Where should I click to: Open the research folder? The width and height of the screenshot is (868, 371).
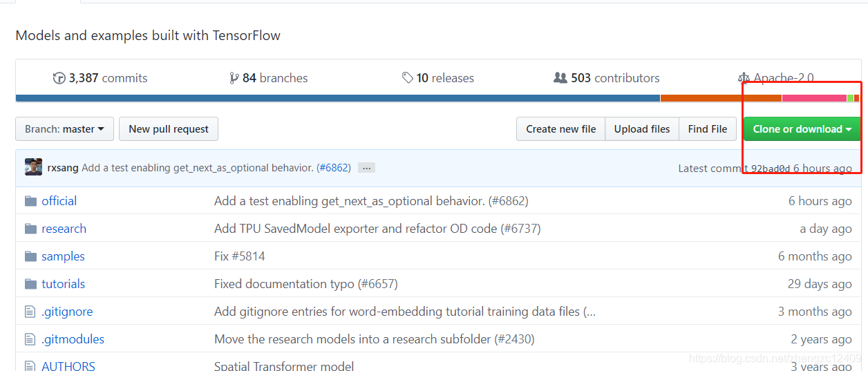tap(64, 229)
